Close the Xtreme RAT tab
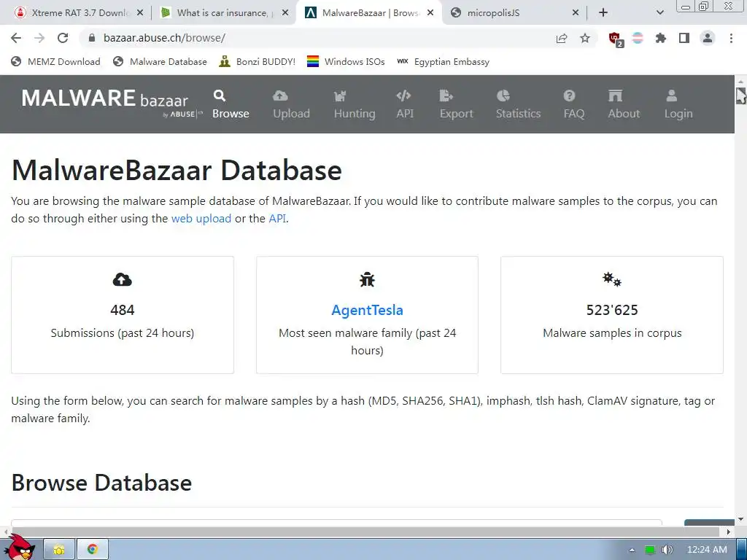The image size is (747, 560). point(140,13)
